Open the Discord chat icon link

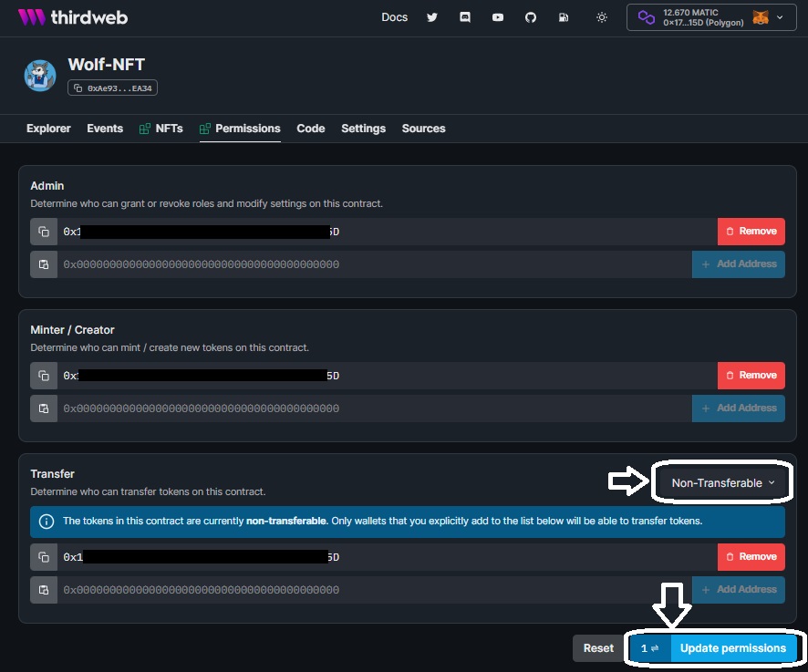(x=465, y=17)
